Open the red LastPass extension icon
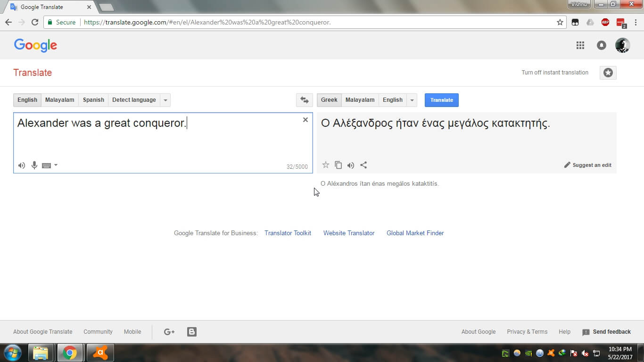 621,23
